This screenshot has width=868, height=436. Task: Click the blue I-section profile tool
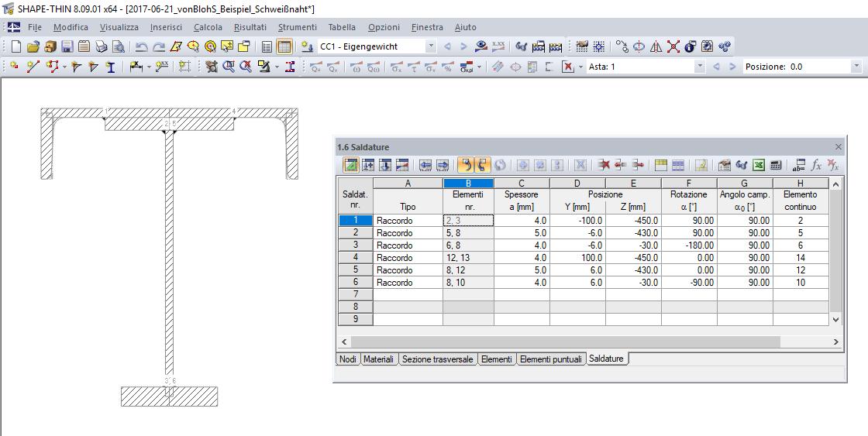click(x=111, y=67)
